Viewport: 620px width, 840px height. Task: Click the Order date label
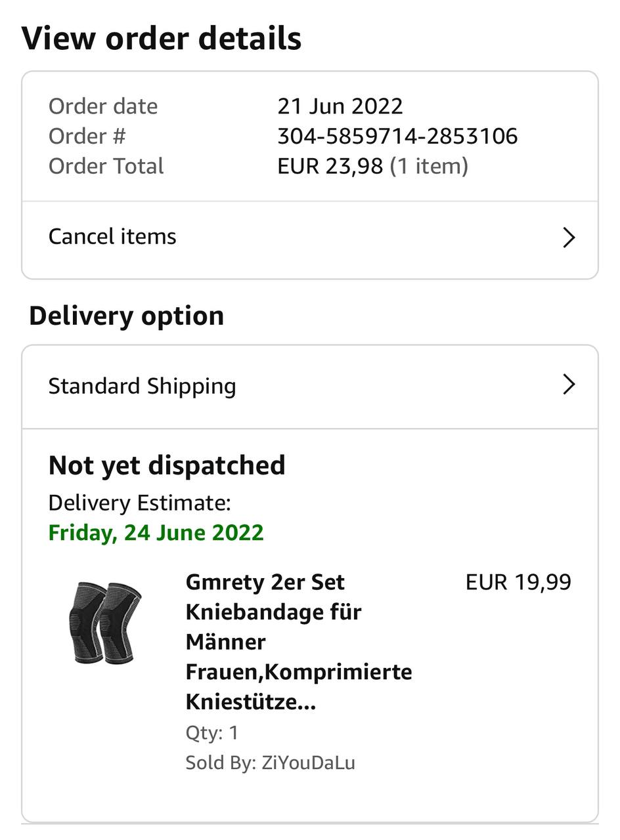pyautogui.click(x=103, y=106)
